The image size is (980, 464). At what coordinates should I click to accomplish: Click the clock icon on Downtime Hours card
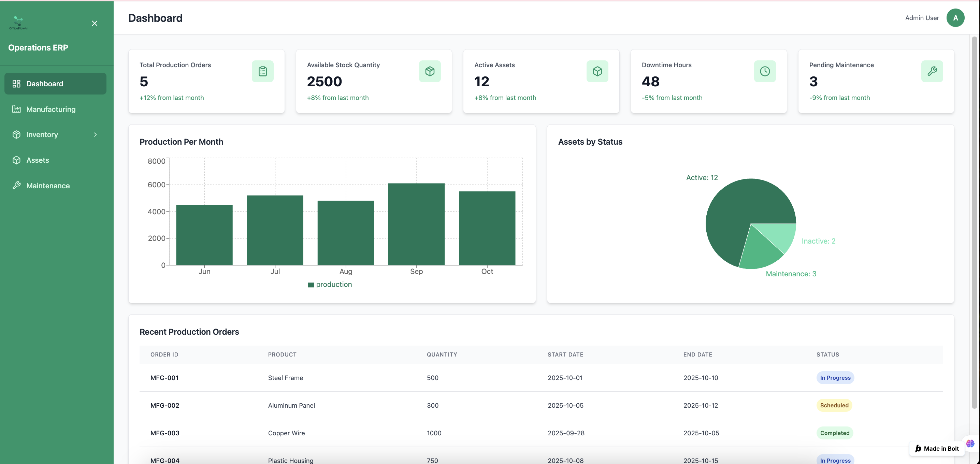click(764, 71)
